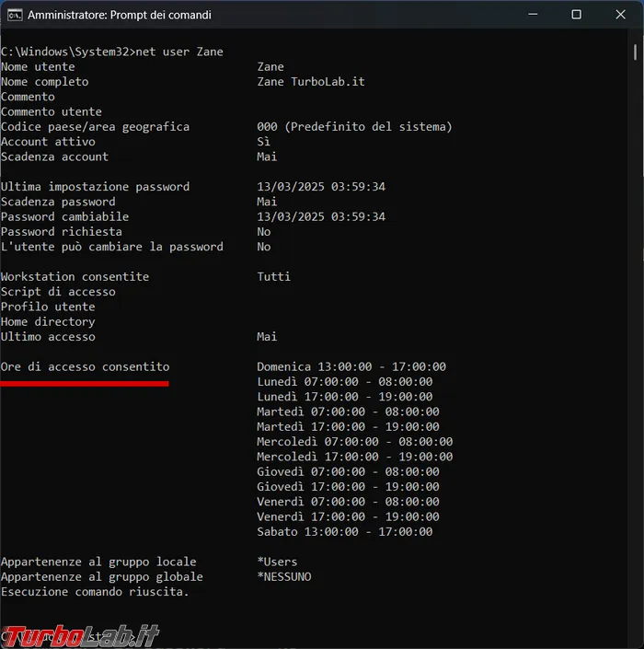Click 'Martedì 07:00:00 - 08:00:00' line
This screenshot has height=649, width=644.
(x=348, y=411)
